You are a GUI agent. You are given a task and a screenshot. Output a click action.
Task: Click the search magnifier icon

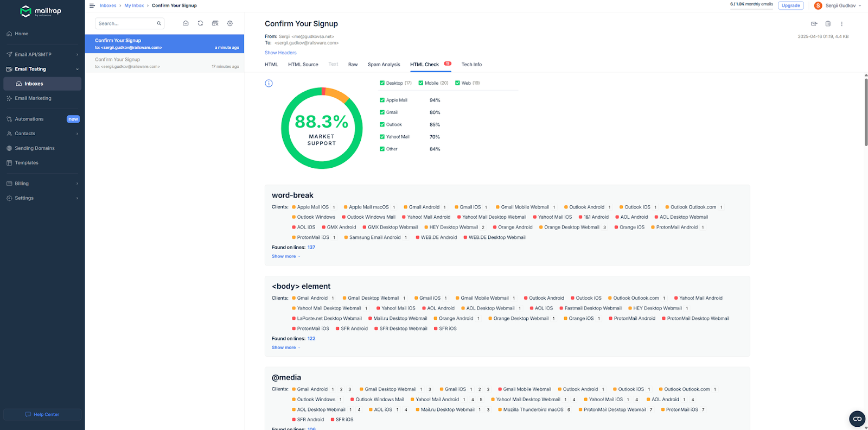tap(159, 23)
